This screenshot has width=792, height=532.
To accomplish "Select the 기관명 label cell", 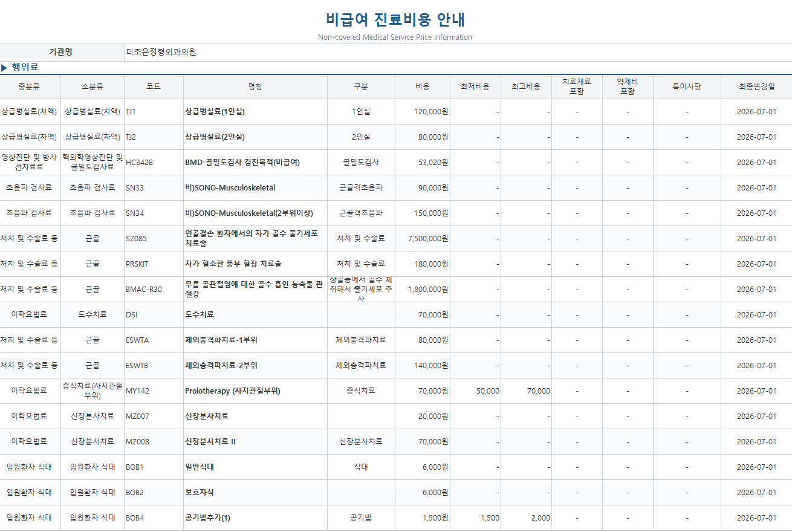I will [61, 52].
